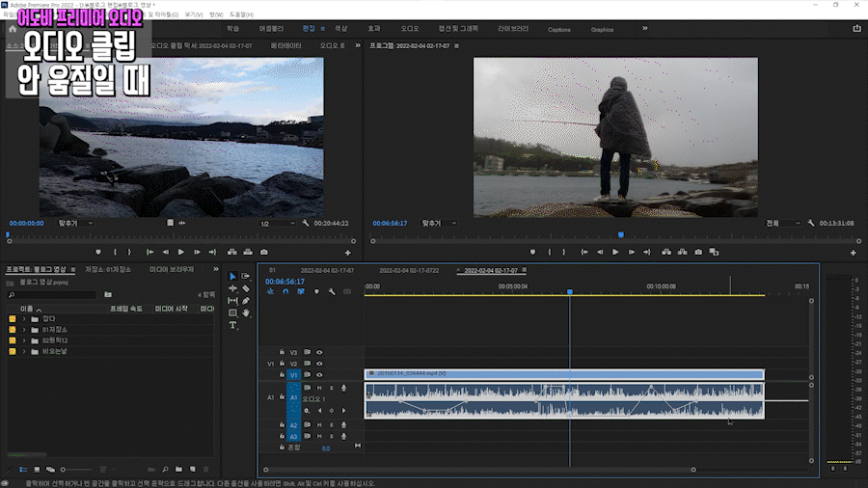
Task: Show hidden Project panel tabs overflow
Action: (216, 269)
